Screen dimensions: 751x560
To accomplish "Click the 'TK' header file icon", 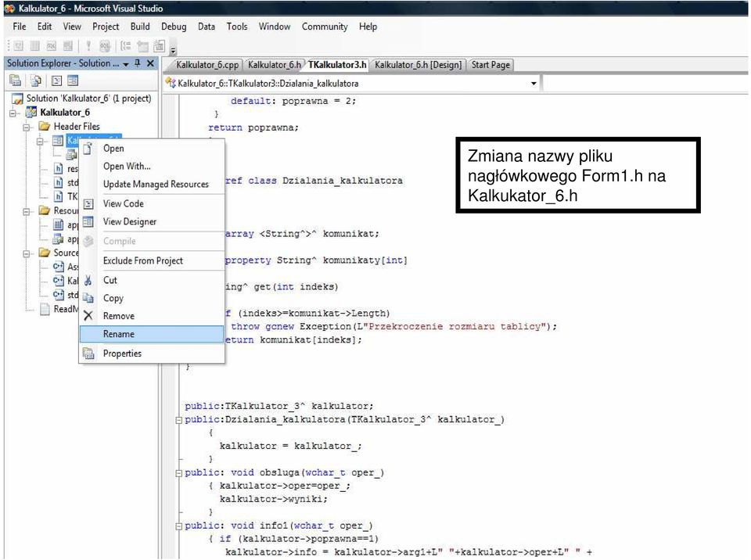I will coord(58,196).
